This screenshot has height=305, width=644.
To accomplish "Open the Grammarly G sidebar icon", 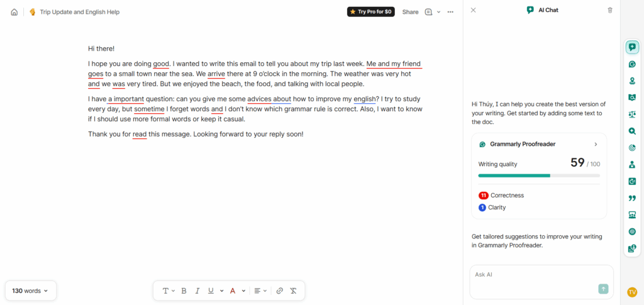I will 632,64.
